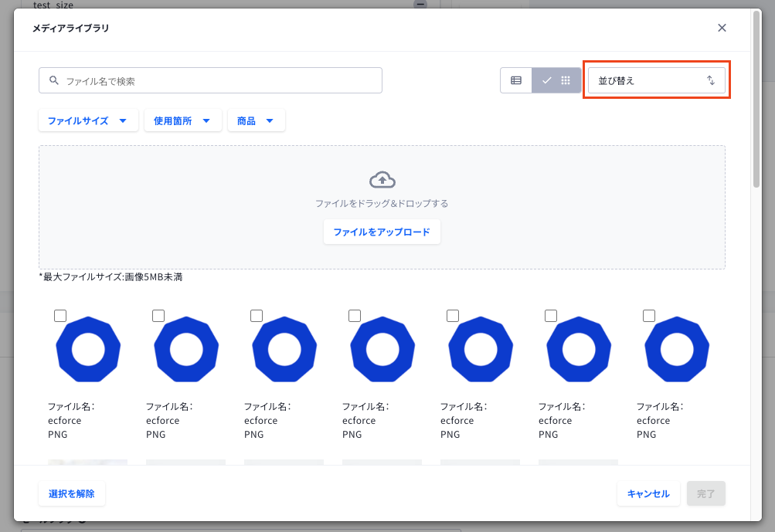775x532 pixels.
Task: Click the 選択を解除 button
Action: point(72,493)
